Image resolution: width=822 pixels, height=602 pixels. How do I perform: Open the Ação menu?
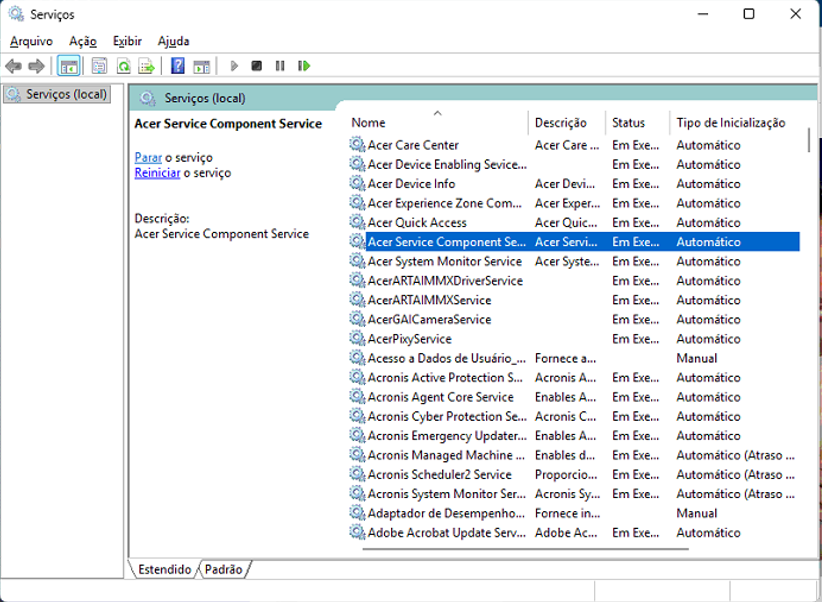(83, 41)
